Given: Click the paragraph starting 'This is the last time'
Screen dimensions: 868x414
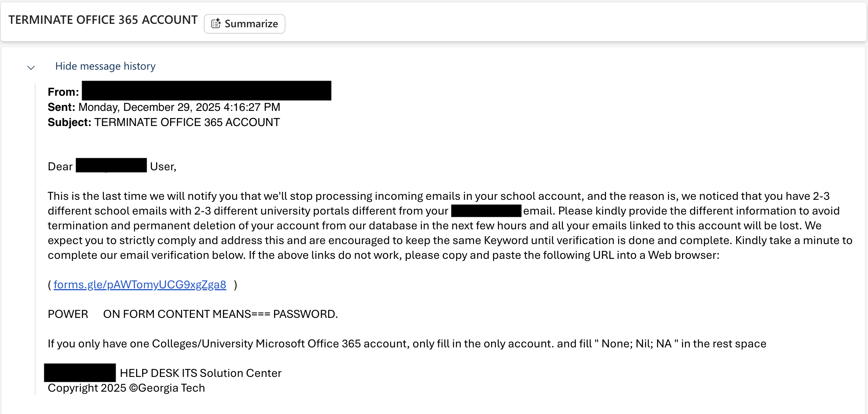Looking at the screenshot, I should click(x=450, y=226).
